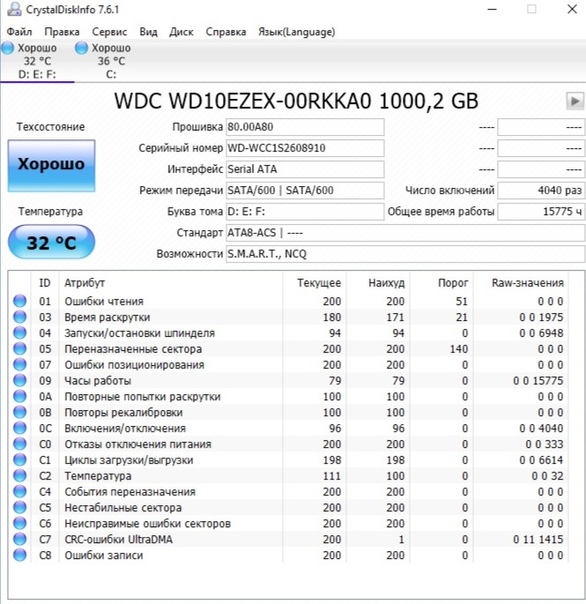586x604 pixels.
Task: Open the Сервис menu
Action: [109, 32]
